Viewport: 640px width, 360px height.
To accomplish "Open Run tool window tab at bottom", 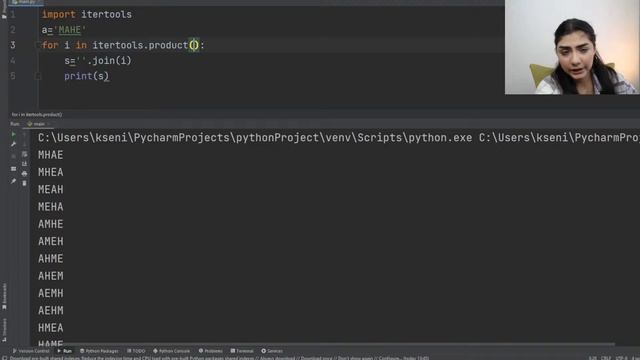I will pyautogui.click(x=64, y=351).
